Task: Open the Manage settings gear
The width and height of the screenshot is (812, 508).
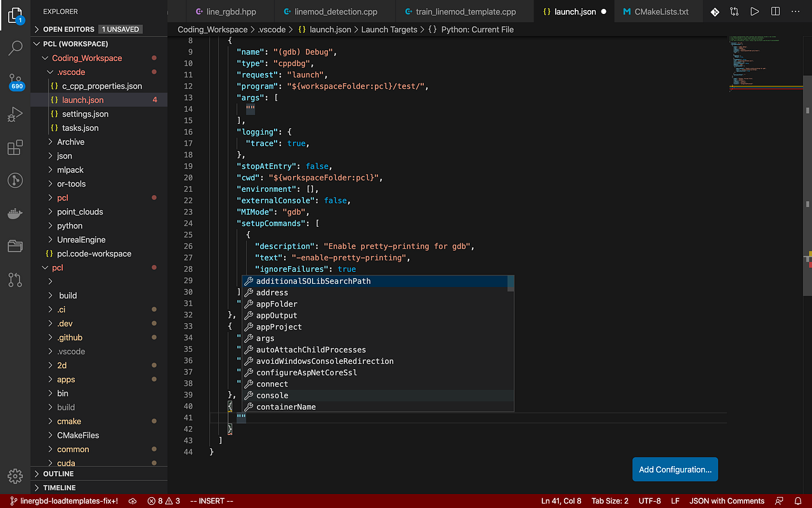Action: tap(15, 476)
